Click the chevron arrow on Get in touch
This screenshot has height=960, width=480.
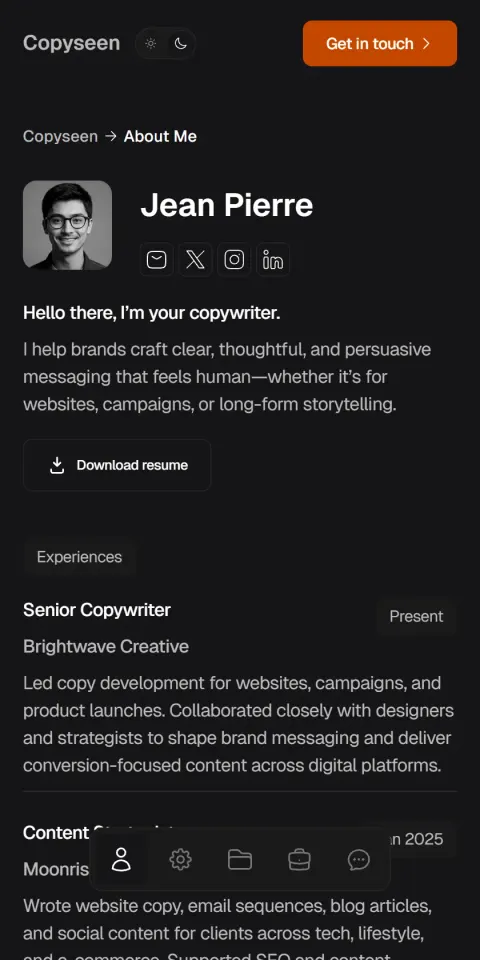tap(427, 43)
